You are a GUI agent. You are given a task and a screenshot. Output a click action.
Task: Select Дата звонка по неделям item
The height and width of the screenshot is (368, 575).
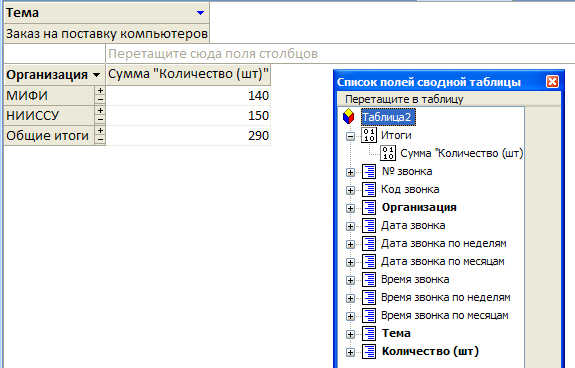coord(444,243)
